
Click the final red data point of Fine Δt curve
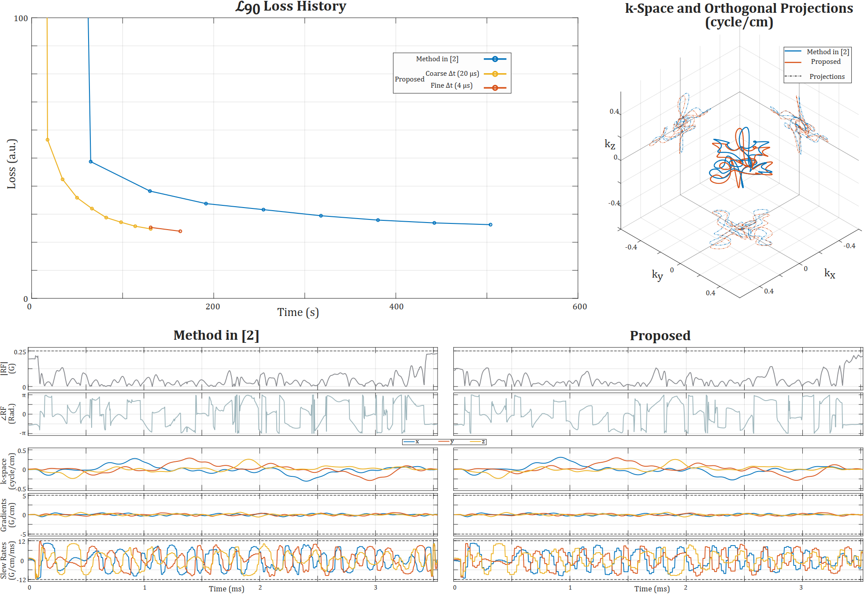[180, 231]
